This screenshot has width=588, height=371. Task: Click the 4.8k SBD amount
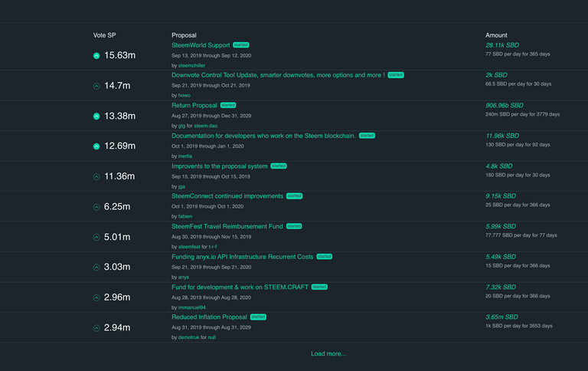pyautogui.click(x=498, y=166)
